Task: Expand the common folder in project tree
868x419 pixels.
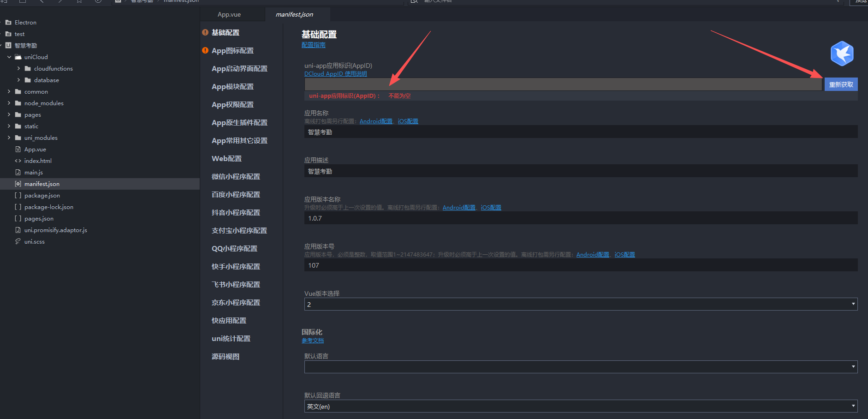Action: 9,91
